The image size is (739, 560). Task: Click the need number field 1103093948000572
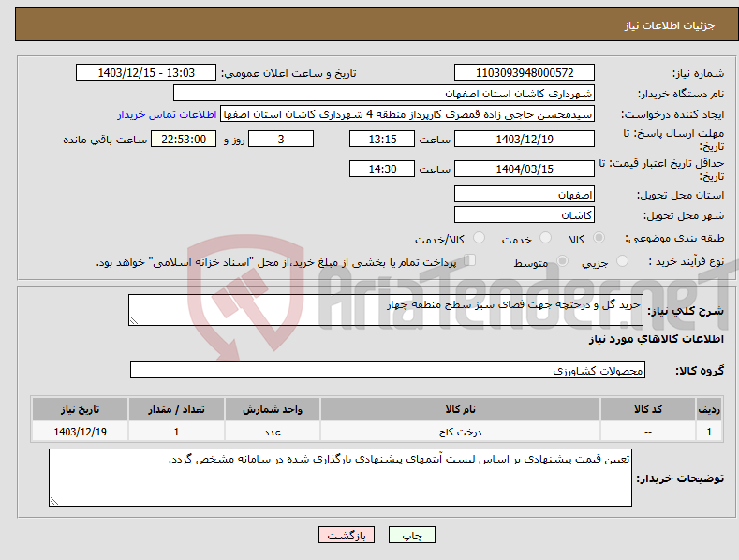(525, 73)
